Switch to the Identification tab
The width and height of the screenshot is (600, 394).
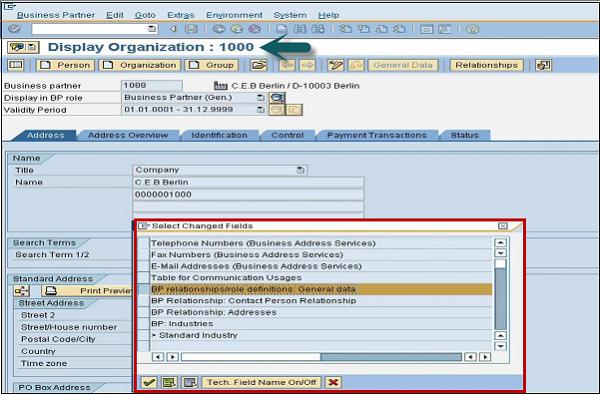(219, 135)
